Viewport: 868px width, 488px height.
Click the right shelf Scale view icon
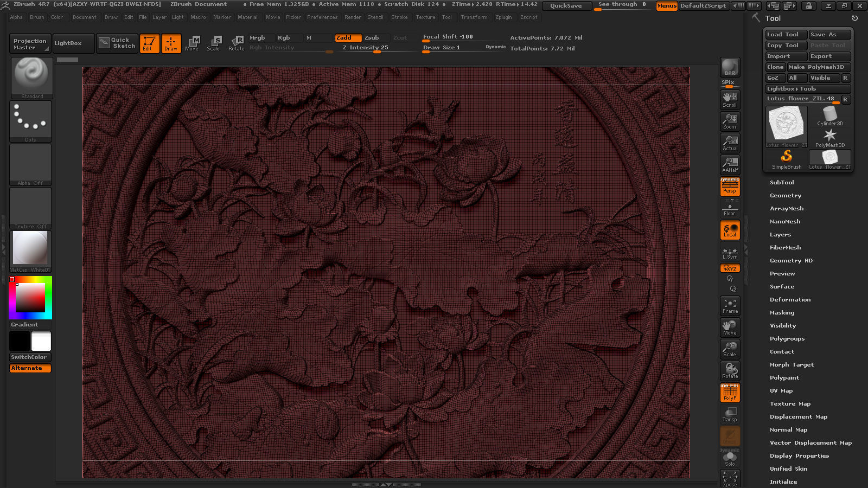(x=730, y=349)
